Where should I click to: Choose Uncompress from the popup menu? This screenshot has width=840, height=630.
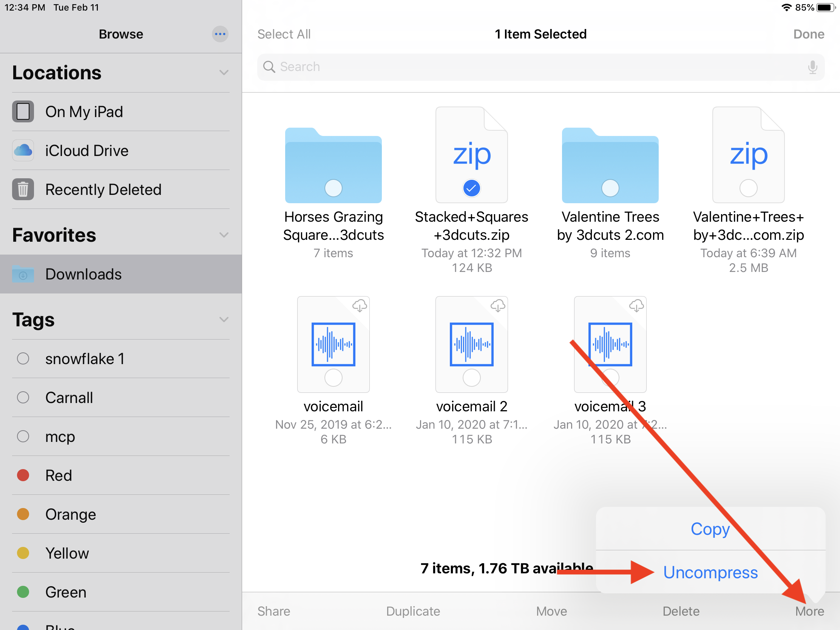[710, 572]
